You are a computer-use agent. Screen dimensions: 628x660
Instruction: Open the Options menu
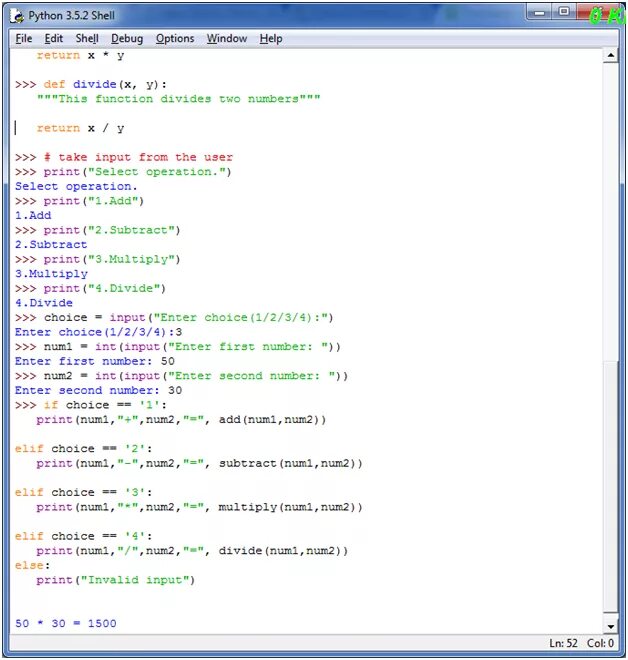pos(175,39)
